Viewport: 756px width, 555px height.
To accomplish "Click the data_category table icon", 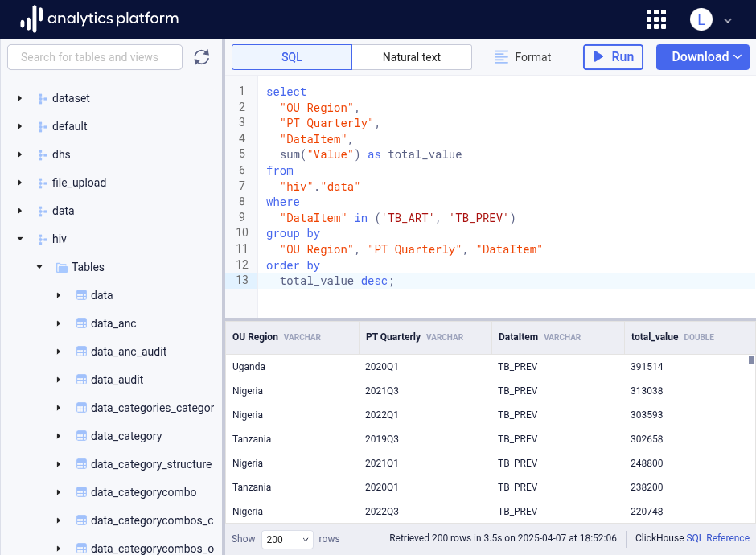I will click(x=81, y=436).
